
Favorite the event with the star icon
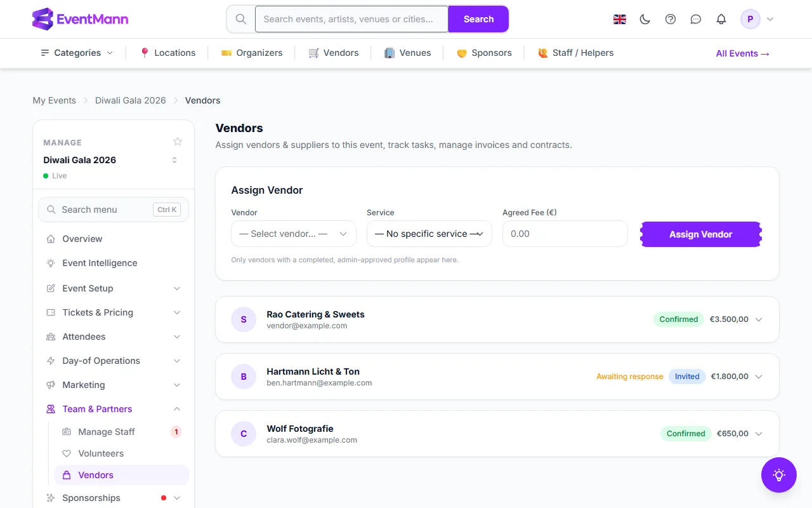[x=178, y=142]
